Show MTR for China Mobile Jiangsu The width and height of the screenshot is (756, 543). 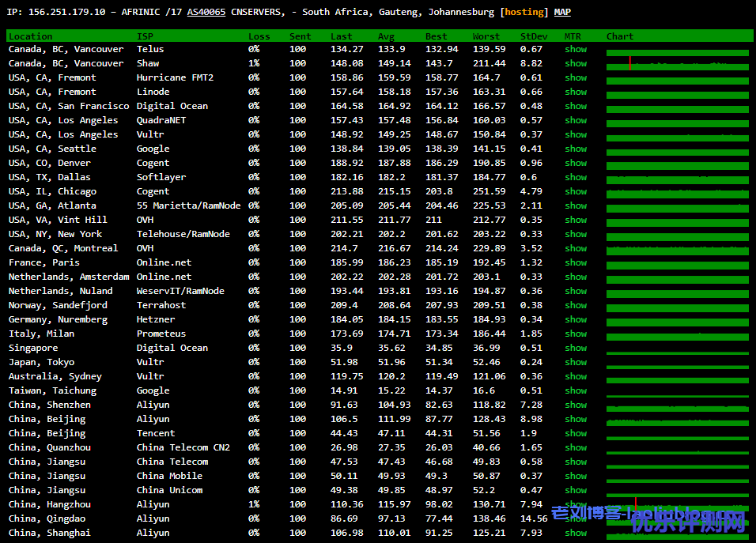click(576, 476)
